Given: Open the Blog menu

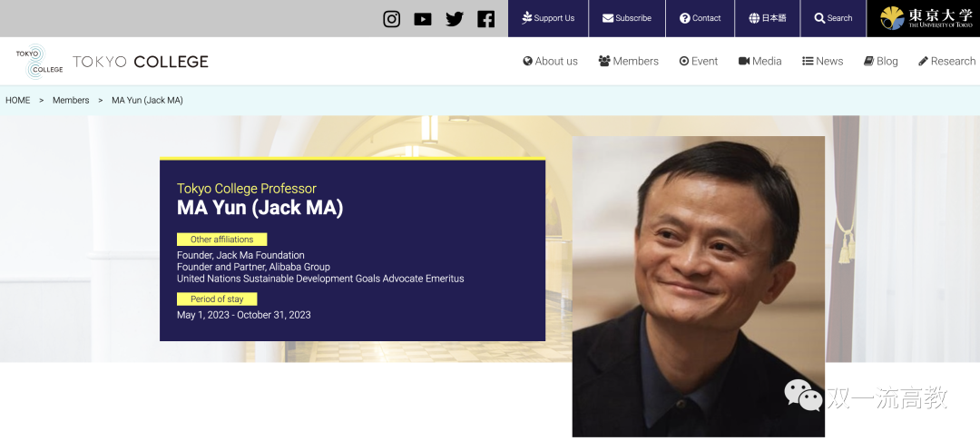Looking at the screenshot, I should tap(880, 61).
